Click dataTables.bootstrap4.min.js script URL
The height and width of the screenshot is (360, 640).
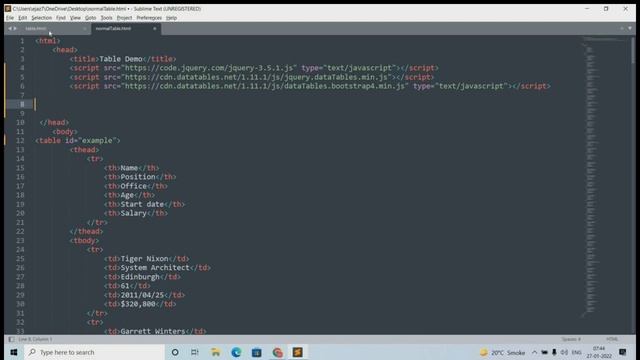tap(264, 86)
